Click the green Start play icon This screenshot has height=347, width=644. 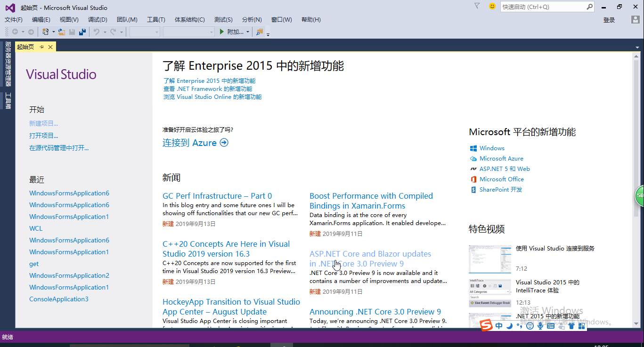click(x=222, y=32)
